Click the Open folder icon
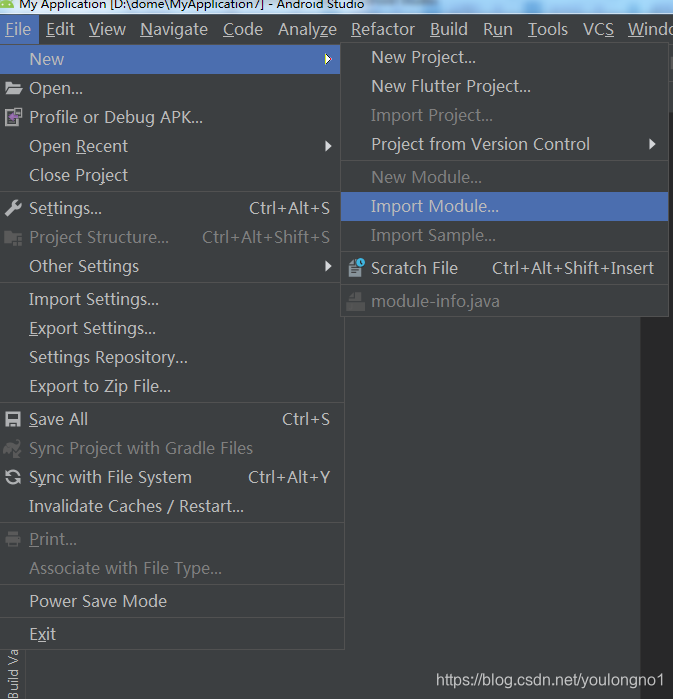This screenshot has width=673, height=699. click(x=13, y=88)
